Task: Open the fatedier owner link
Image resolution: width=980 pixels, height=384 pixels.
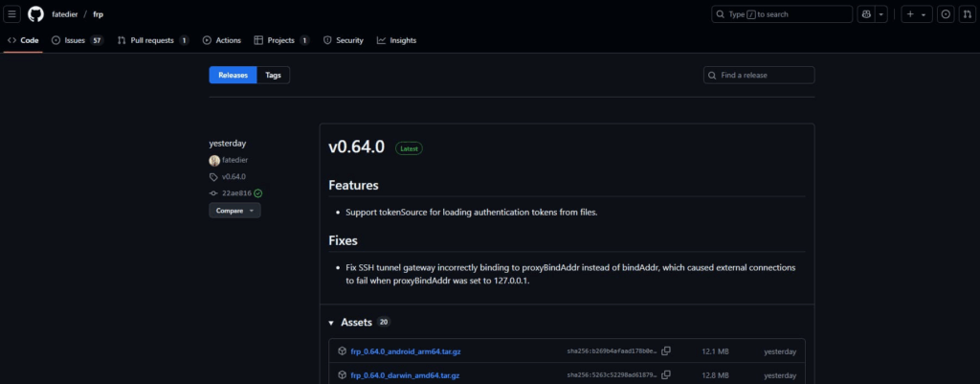Action: [64, 14]
